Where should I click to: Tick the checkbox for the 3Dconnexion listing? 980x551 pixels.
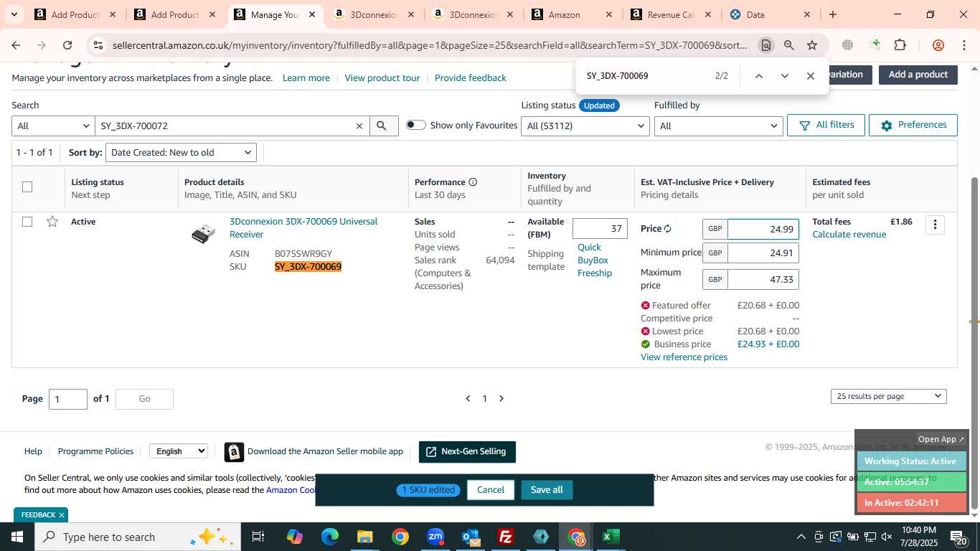coord(27,222)
